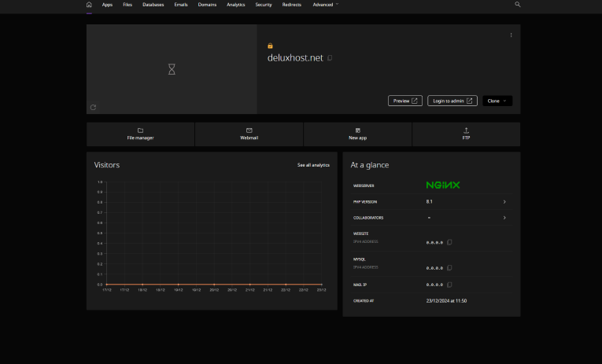Open the Webmail shortcut
The width and height of the screenshot is (602, 364).
pos(249,134)
